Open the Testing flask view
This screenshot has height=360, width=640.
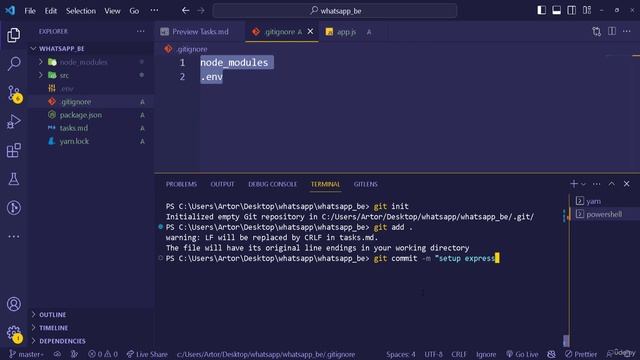(13, 179)
